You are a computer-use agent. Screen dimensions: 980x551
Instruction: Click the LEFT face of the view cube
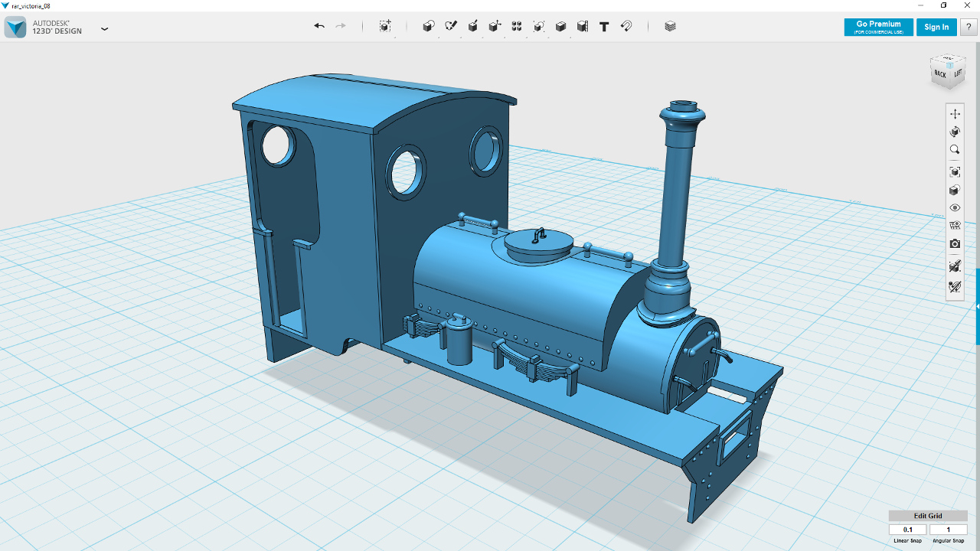[x=958, y=73]
